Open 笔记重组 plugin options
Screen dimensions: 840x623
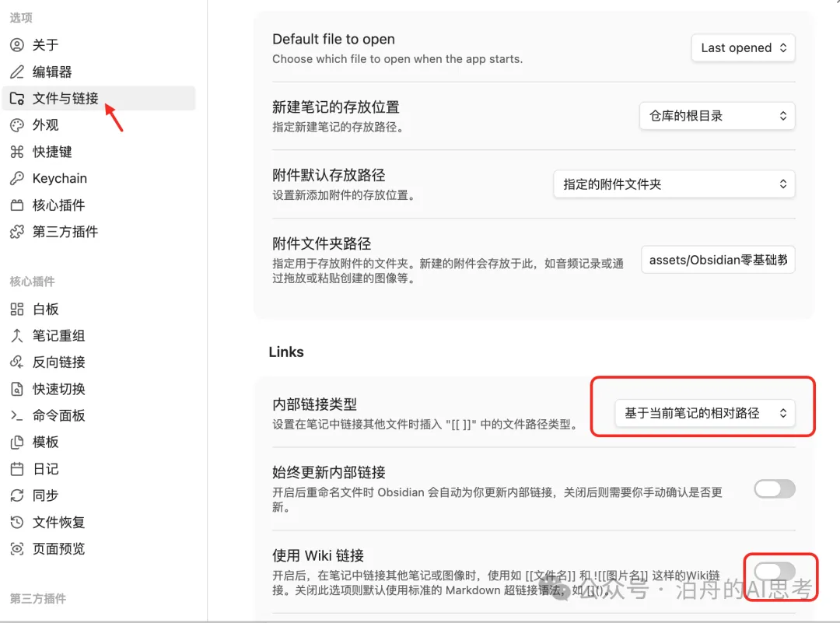pos(99,336)
